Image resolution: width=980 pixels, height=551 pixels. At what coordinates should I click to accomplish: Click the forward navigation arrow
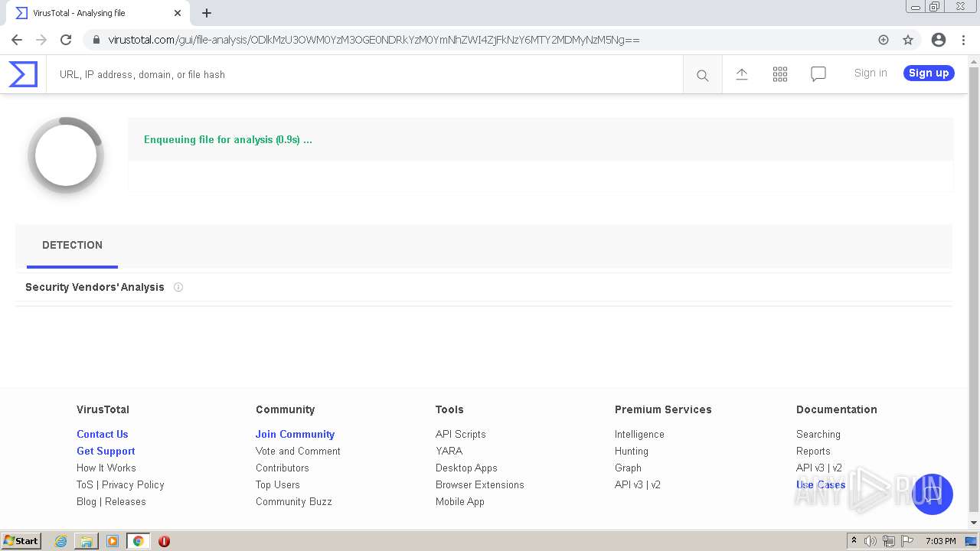[x=41, y=40]
